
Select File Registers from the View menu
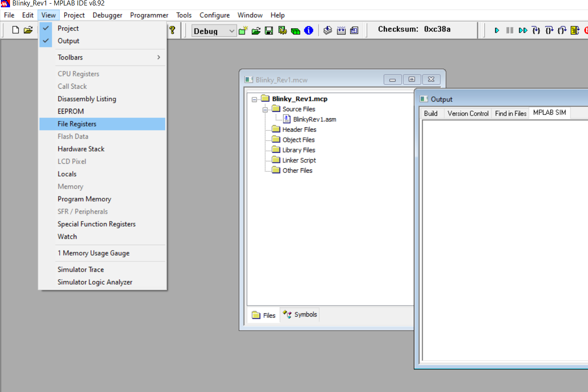(x=77, y=124)
